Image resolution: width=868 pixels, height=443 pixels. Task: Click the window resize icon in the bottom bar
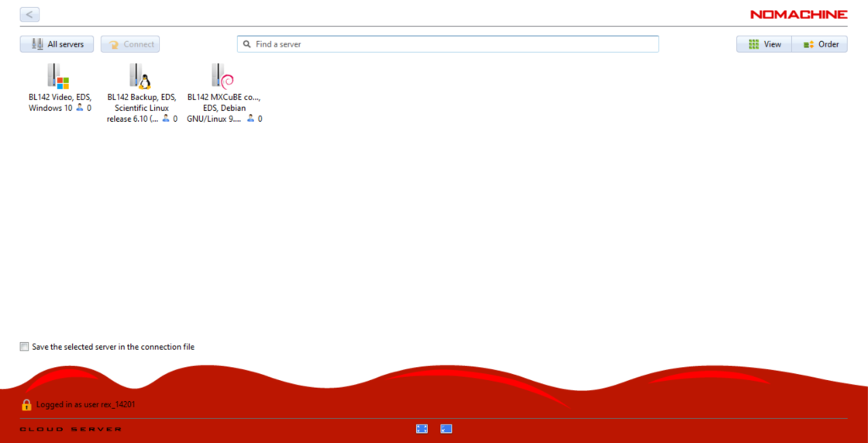[446, 428]
